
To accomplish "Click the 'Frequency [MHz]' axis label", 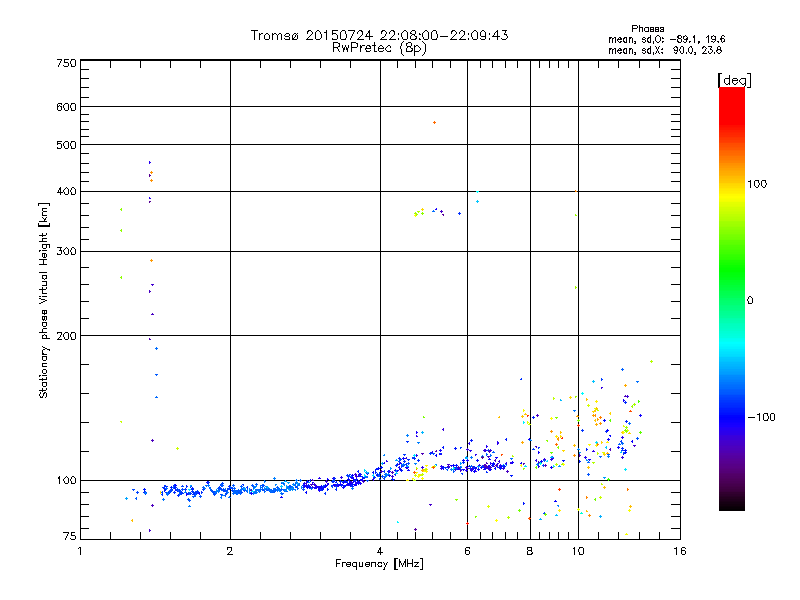I will tap(379, 564).
